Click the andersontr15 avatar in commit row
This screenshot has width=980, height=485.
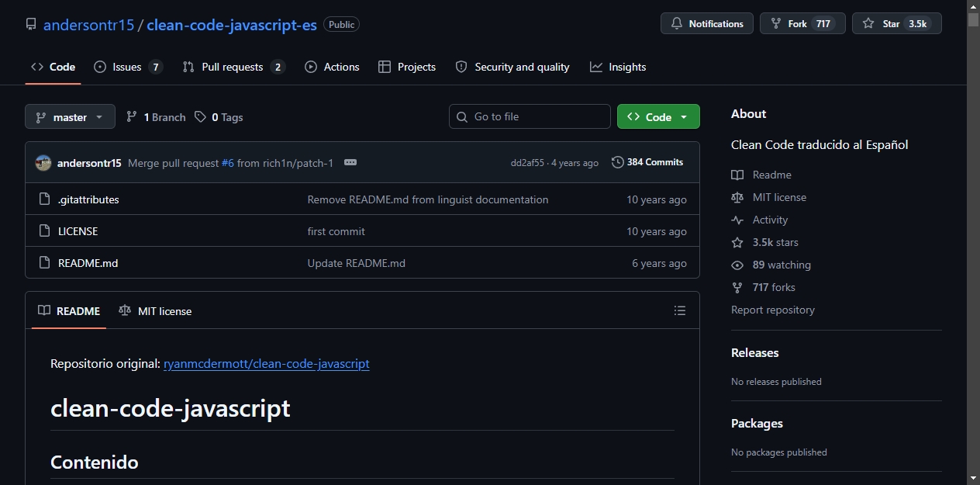point(43,162)
